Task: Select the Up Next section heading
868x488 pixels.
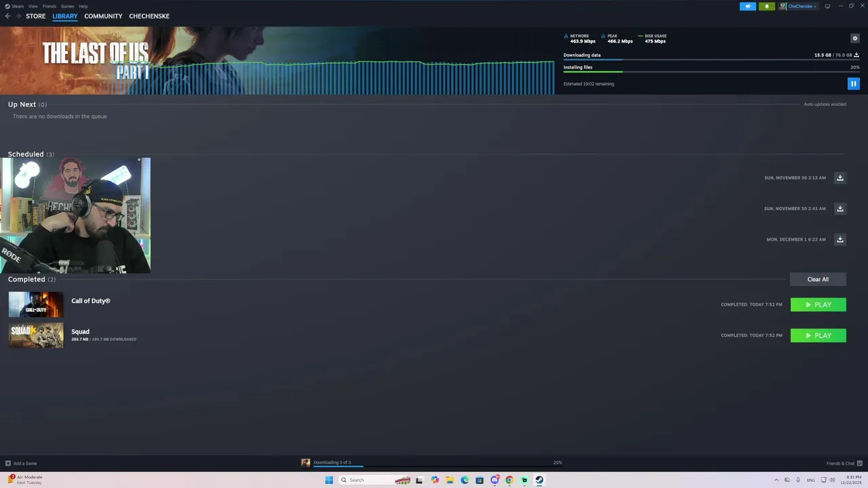Action: tap(22, 104)
